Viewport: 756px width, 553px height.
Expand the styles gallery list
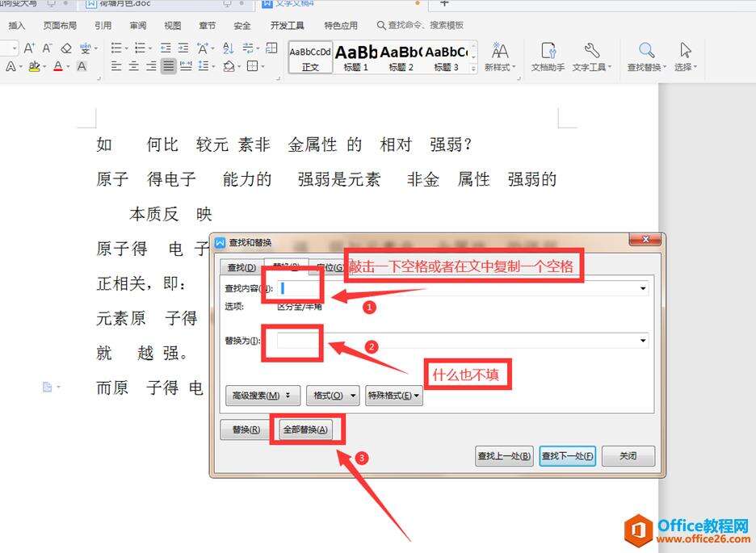473,69
